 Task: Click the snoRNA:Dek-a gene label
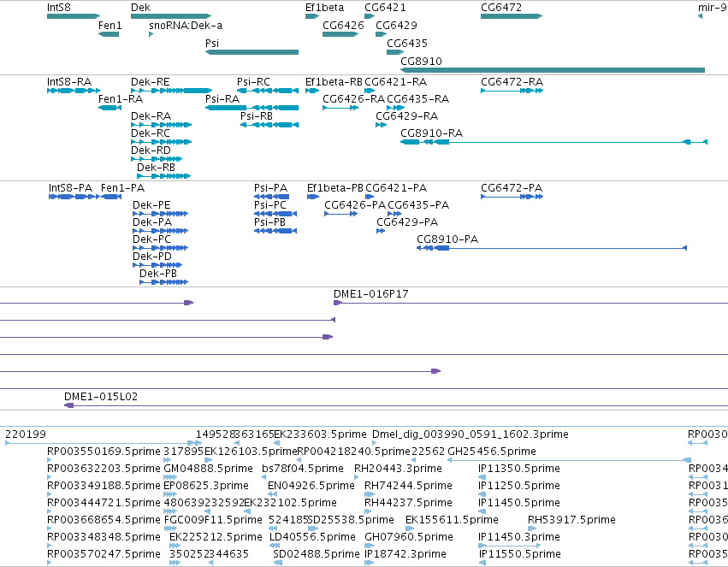pos(186,26)
